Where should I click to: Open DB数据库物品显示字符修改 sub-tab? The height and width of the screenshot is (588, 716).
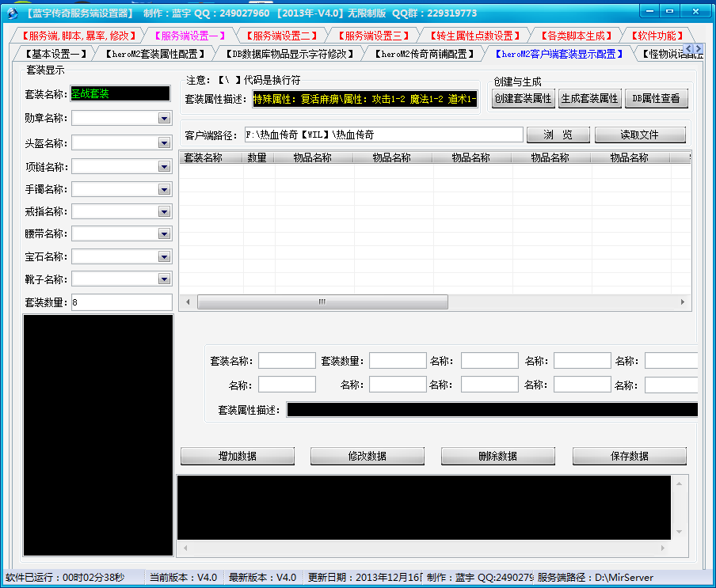click(290, 54)
